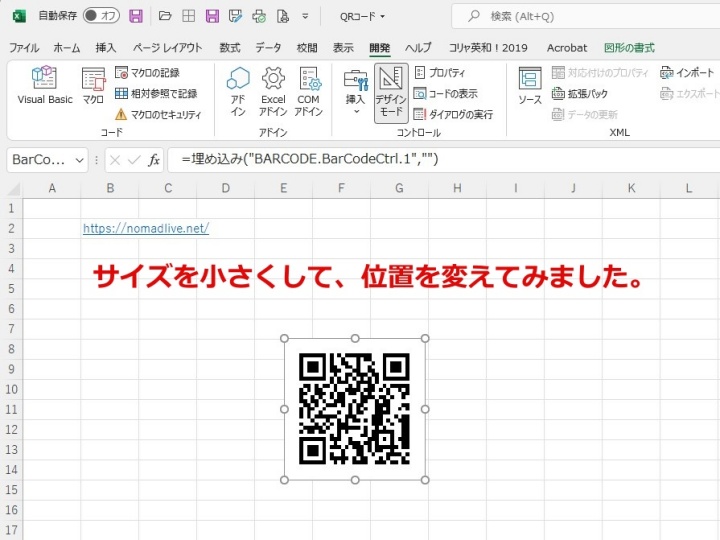Click the open folder icon in quick access toolbar
Viewport: 720px width, 540px height.
pos(165,16)
